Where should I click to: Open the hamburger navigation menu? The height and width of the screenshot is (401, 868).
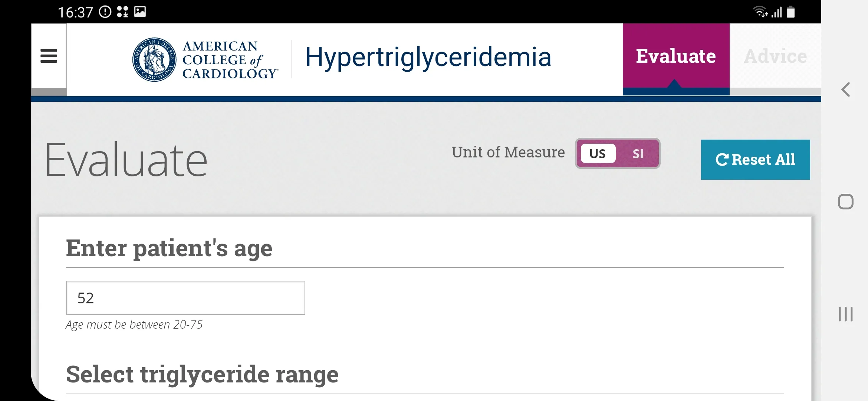tap(49, 56)
